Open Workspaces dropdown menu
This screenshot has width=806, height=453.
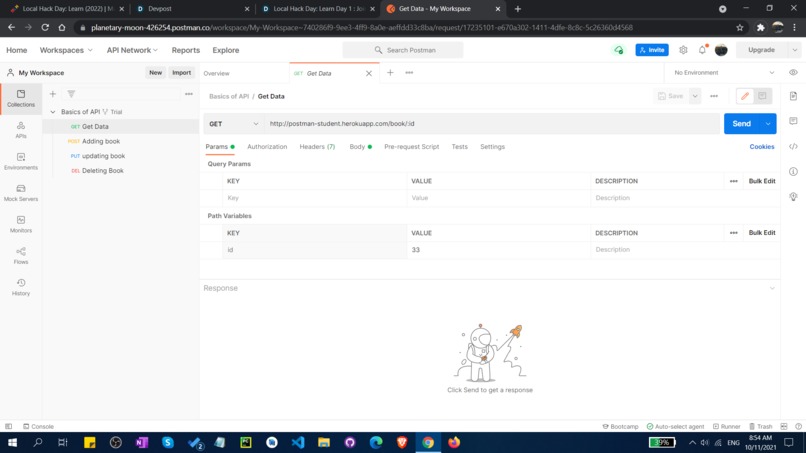point(66,50)
